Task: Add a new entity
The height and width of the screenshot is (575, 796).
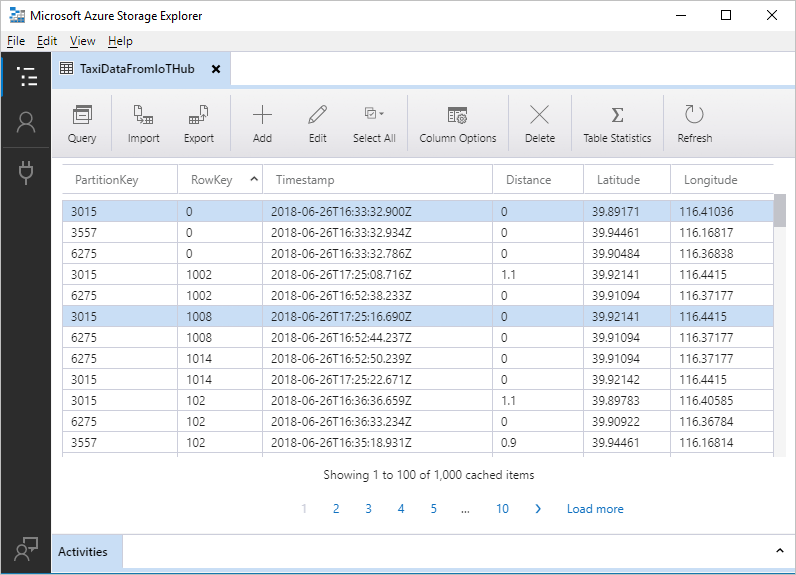Action: [x=262, y=124]
